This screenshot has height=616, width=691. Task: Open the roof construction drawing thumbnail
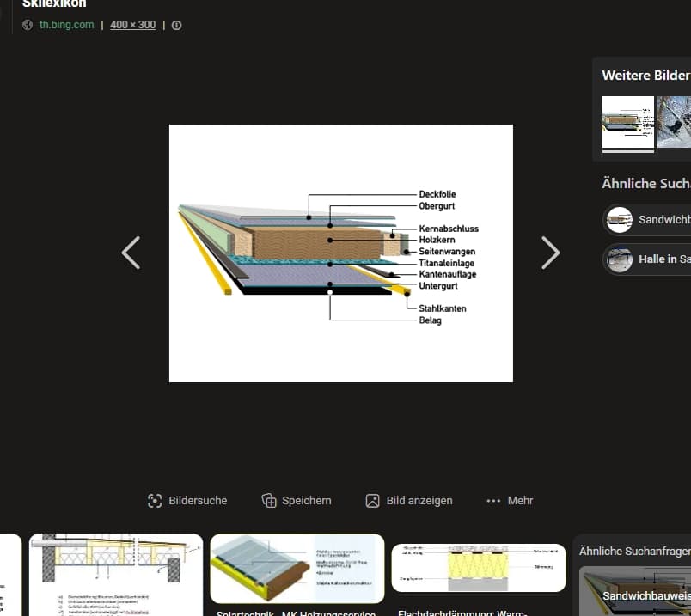[x=116, y=575]
